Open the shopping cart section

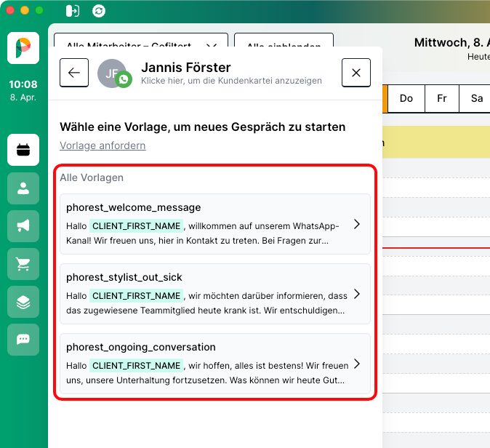point(23,264)
